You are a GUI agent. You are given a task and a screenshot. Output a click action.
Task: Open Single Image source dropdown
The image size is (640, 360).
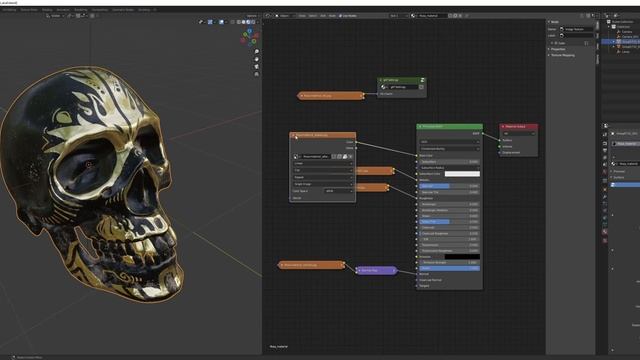coord(322,184)
